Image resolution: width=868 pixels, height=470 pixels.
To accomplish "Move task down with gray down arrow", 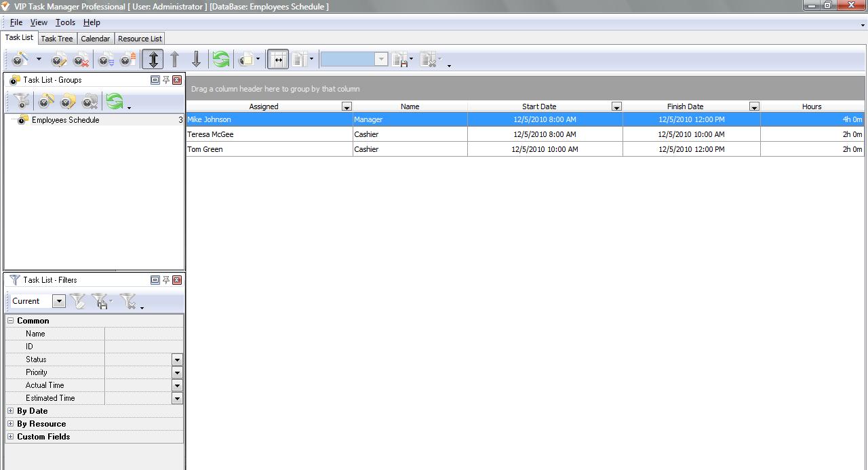I will 196,60.
